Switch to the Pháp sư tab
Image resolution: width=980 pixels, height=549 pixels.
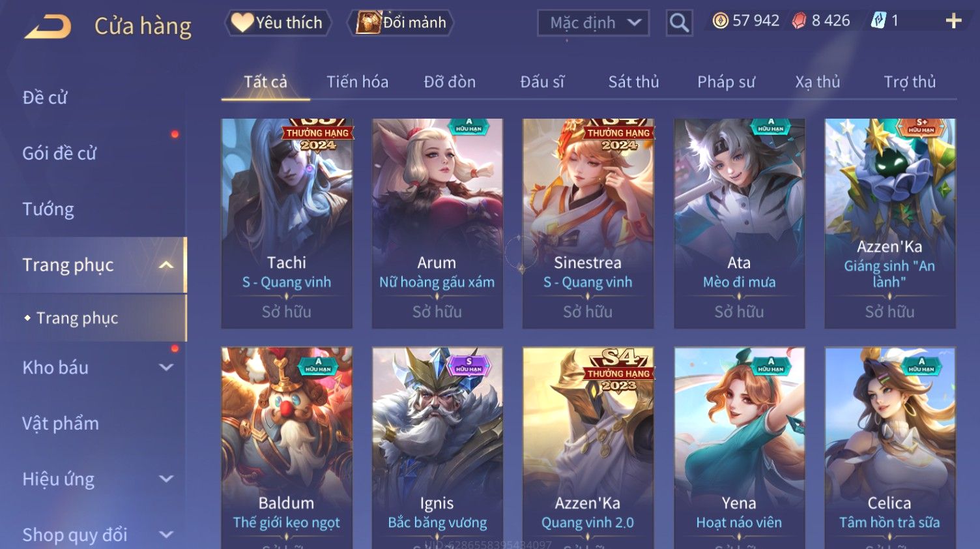726,82
